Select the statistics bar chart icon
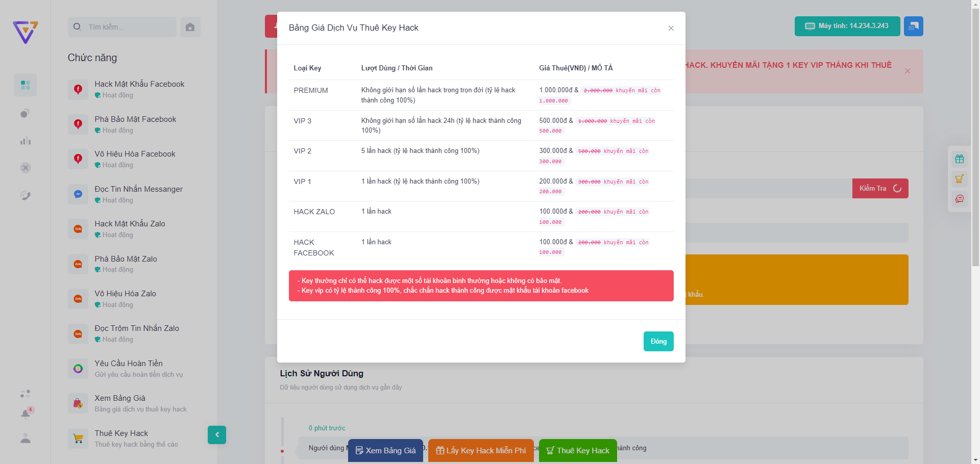980x464 pixels. [25, 141]
